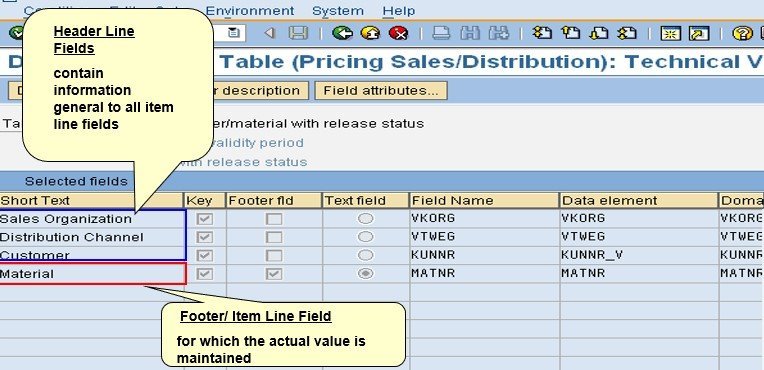Click VKORG in Field Name column

click(x=433, y=218)
